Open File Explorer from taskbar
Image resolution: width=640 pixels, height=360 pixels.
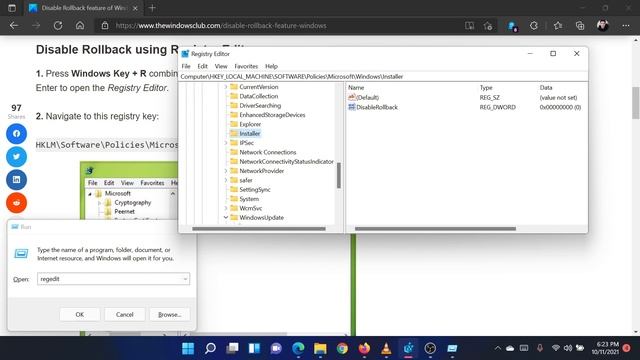[x=320, y=348]
